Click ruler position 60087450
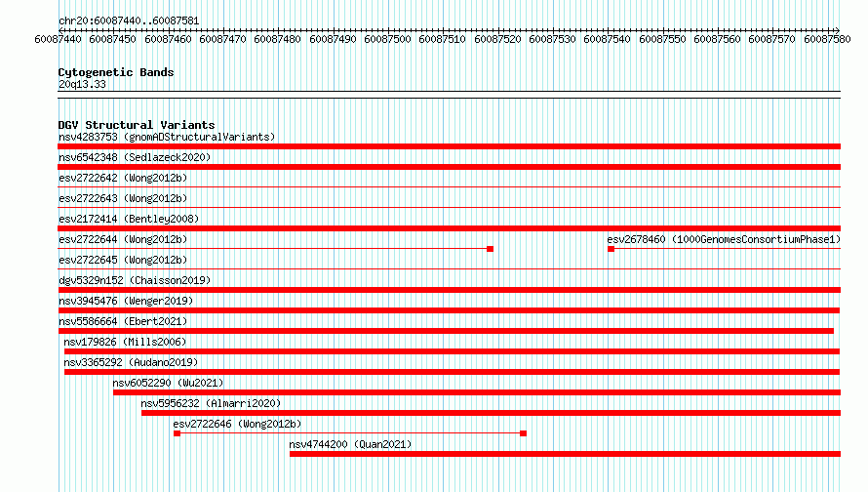 (112, 39)
